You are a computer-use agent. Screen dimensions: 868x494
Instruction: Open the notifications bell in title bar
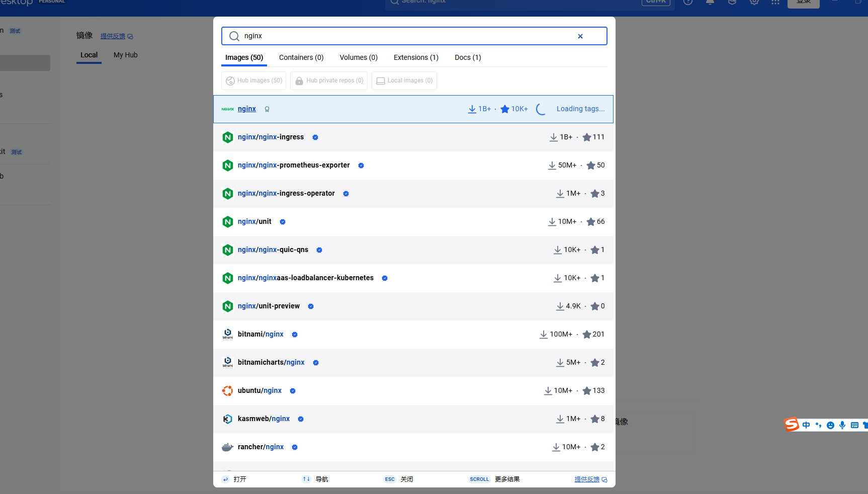[710, 2]
